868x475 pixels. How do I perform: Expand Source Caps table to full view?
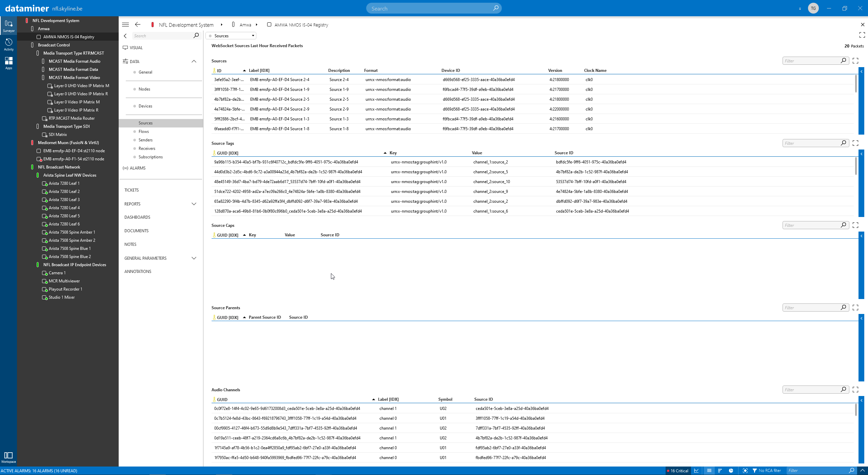pos(855,225)
